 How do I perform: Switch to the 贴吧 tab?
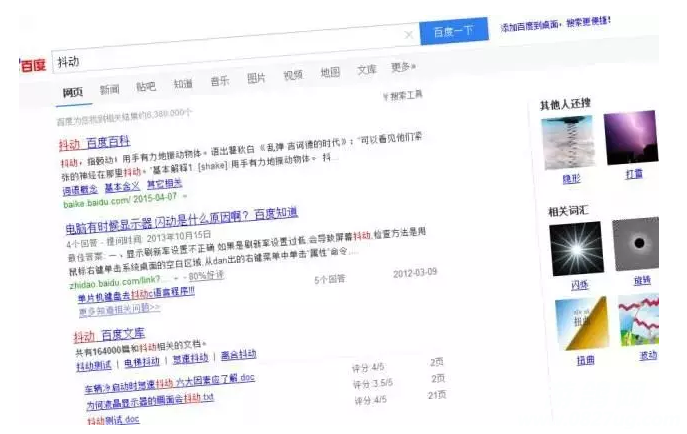146,86
